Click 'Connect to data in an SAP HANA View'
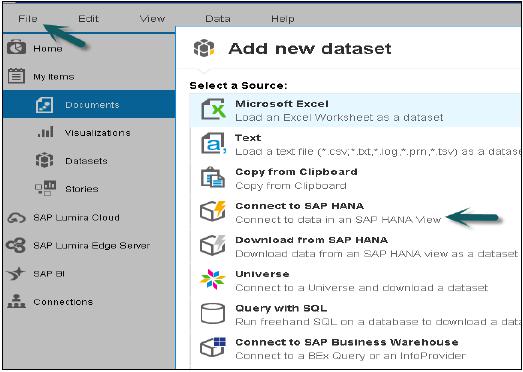Viewport: 523px width, 372px height. pos(338,220)
